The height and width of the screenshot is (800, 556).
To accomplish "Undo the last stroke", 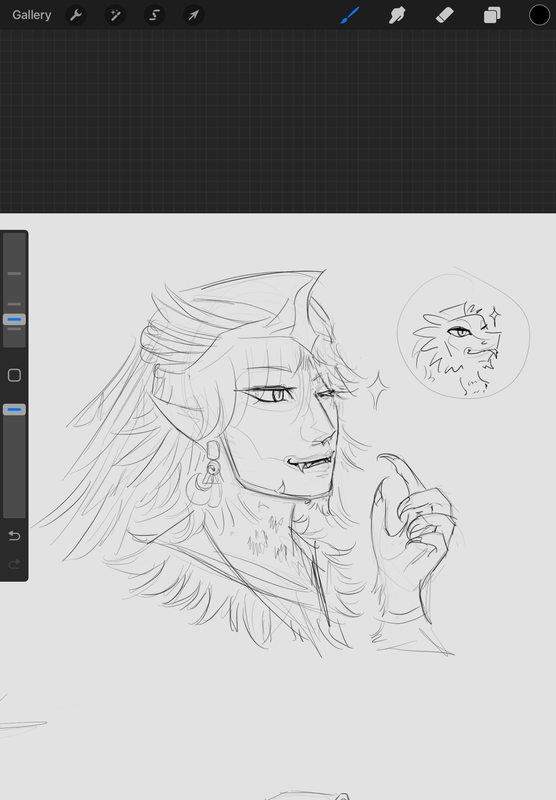I will [x=14, y=535].
